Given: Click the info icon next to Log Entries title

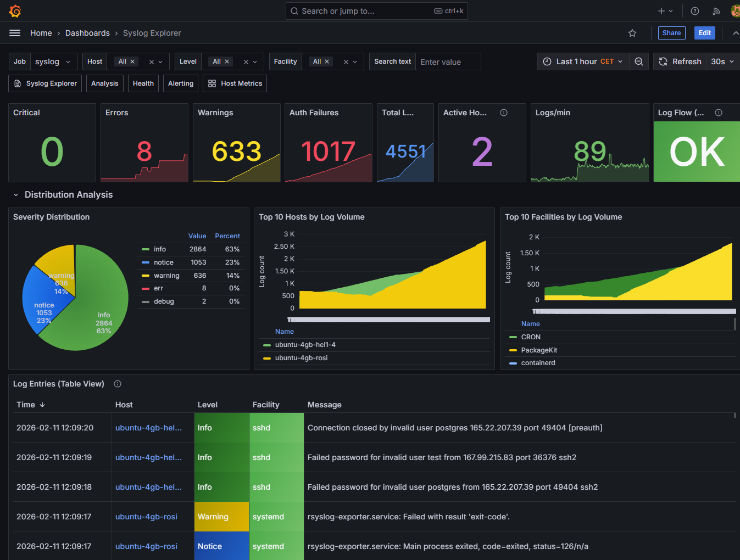Looking at the screenshot, I should click(x=117, y=384).
